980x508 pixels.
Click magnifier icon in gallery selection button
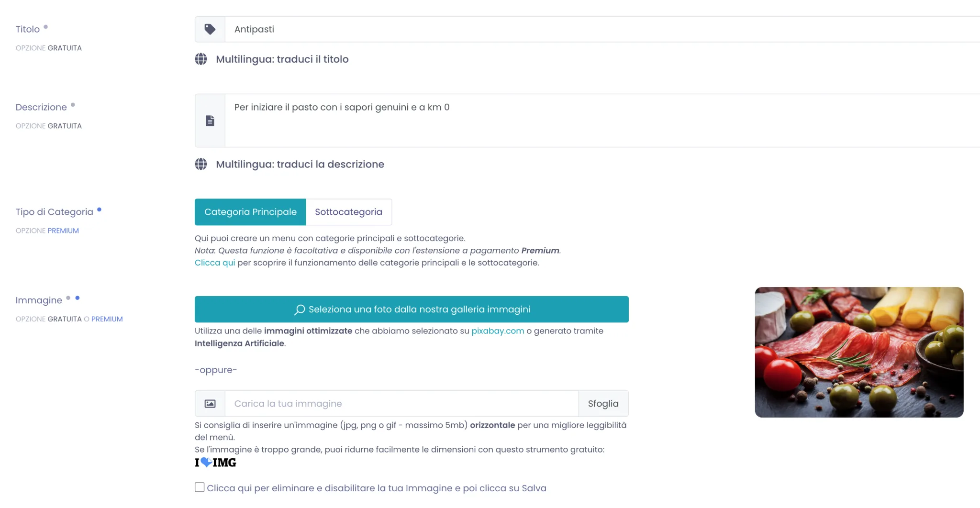coord(300,309)
